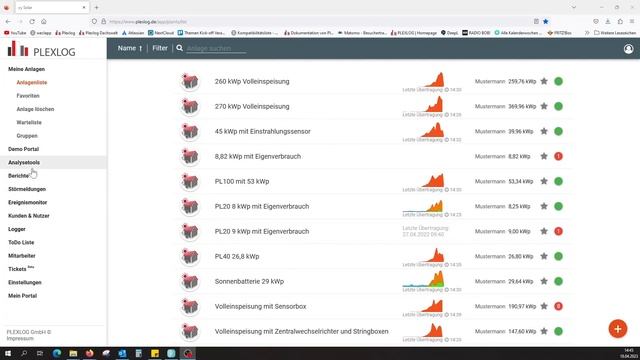The image size is (640, 360).
Task: Open Einstellungen
Action: [x=25, y=282]
